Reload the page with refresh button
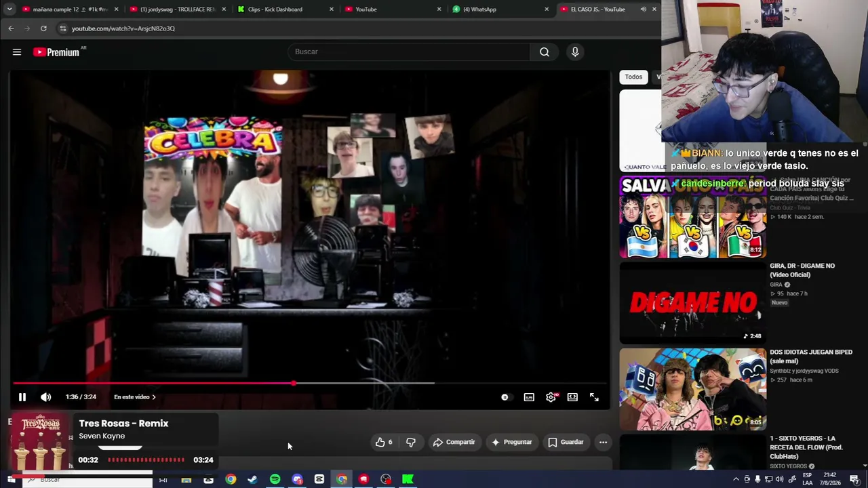 [43, 28]
